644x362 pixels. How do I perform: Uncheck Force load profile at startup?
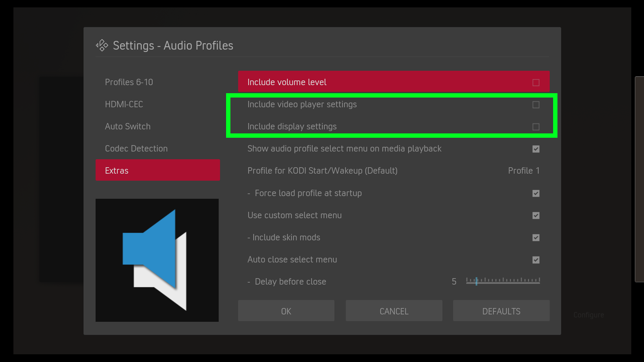[x=536, y=193]
